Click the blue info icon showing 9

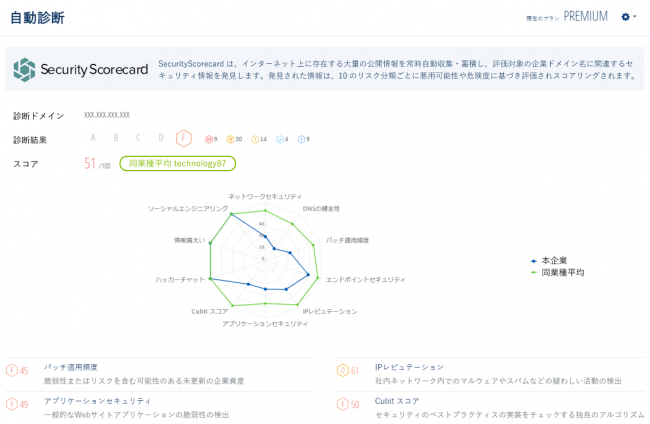coord(301,139)
